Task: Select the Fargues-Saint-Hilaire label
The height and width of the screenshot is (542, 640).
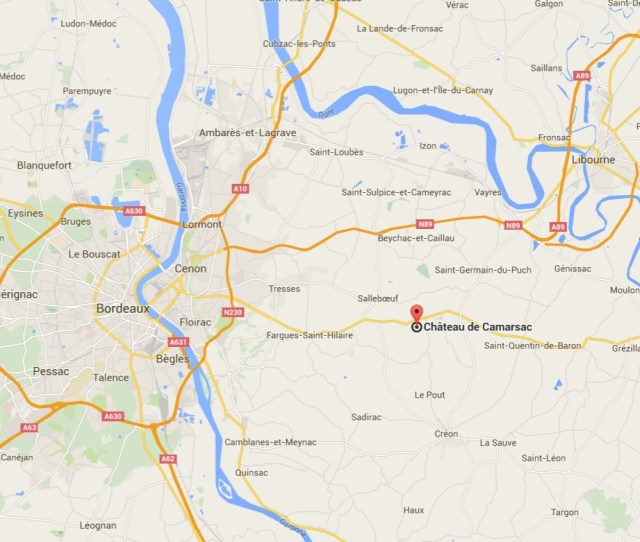Action: 310,335
